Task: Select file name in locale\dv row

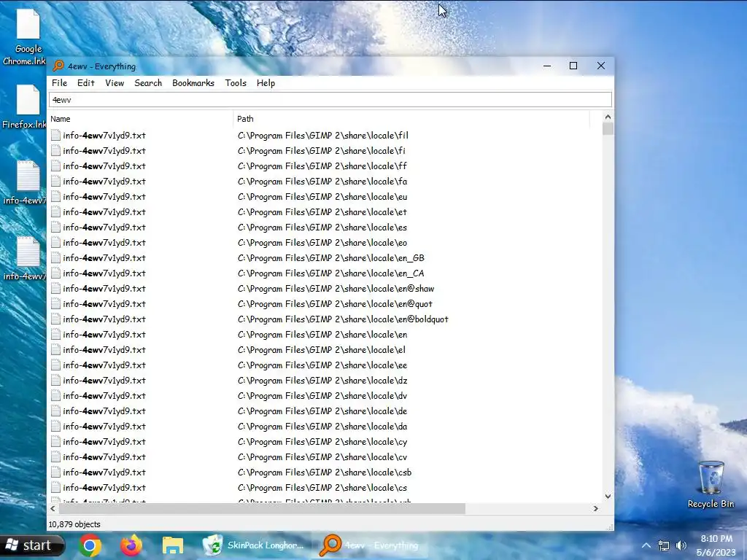Action: pos(104,396)
